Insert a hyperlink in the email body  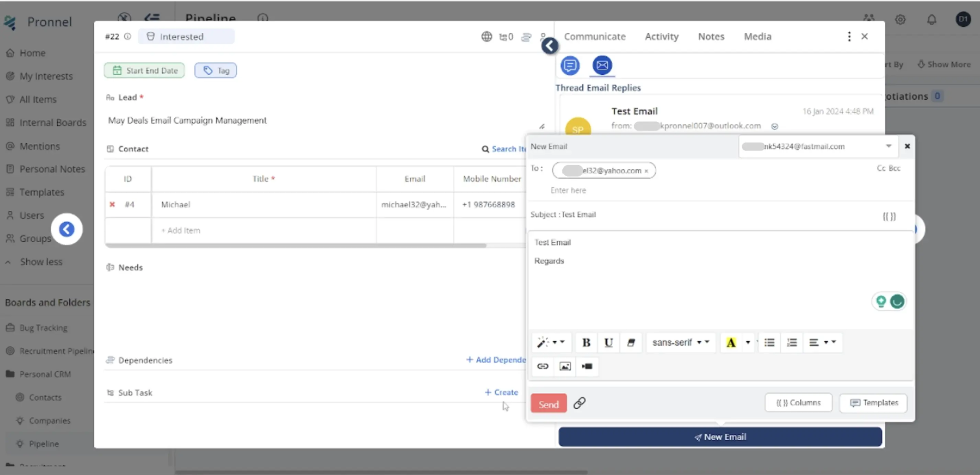pyautogui.click(x=543, y=366)
